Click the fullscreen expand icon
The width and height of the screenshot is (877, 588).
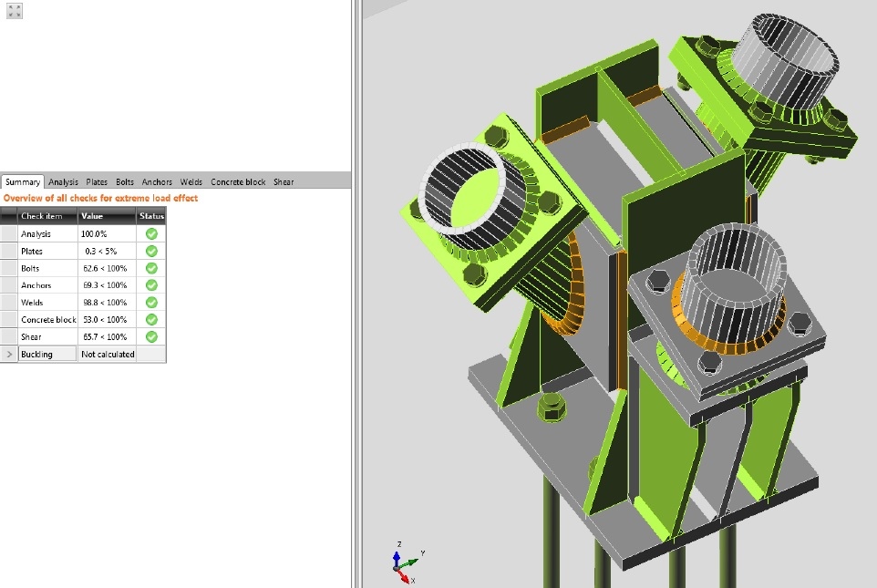tap(15, 11)
